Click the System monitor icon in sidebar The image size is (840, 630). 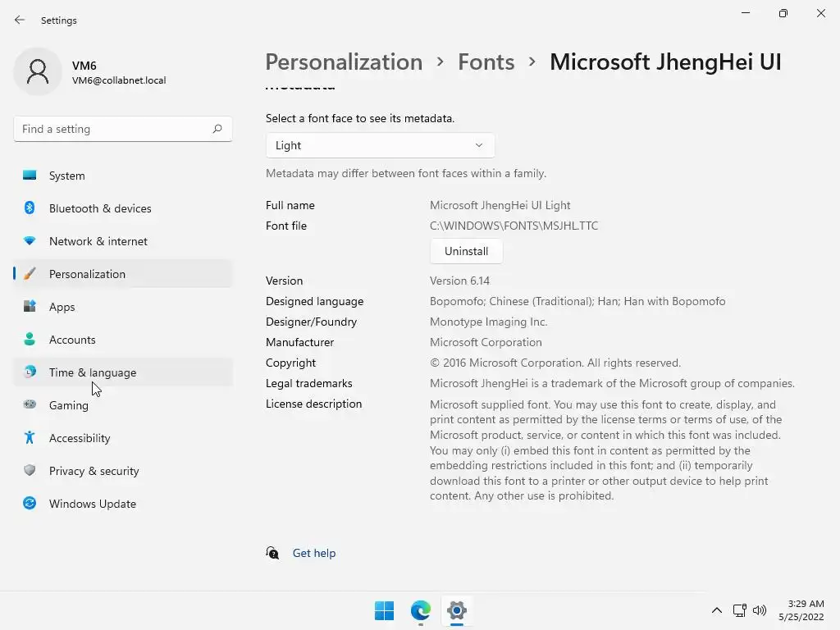coord(30,176)
